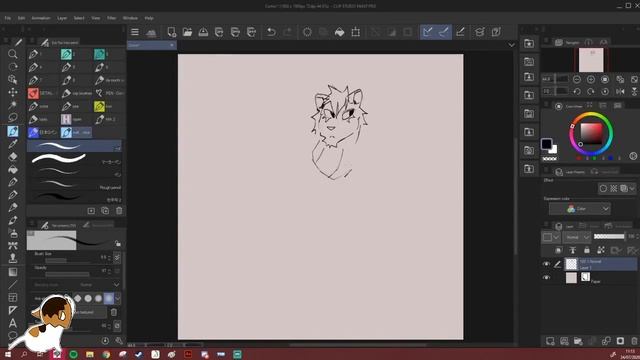Expand the Layer Property effect dropdown arrow
640x360 pixels.
[x=632, y=188]
